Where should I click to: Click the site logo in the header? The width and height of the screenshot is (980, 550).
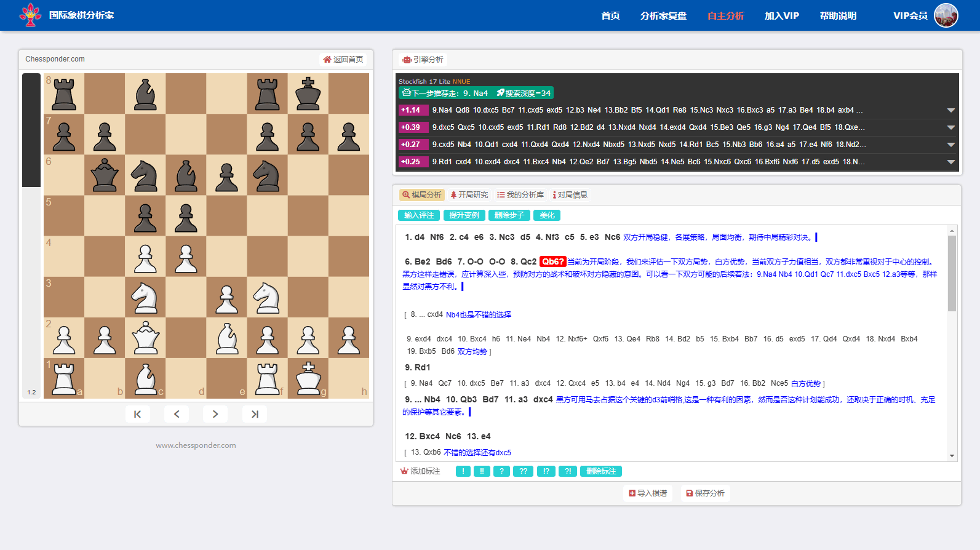tap(30, 15)
